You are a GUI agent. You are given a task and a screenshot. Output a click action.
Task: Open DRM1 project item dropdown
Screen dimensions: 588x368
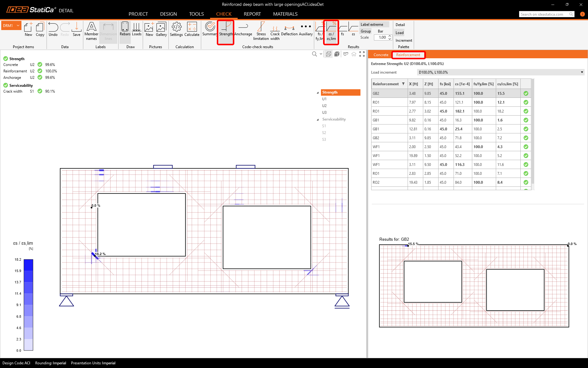pyautogui.click(x=18, y=26)
